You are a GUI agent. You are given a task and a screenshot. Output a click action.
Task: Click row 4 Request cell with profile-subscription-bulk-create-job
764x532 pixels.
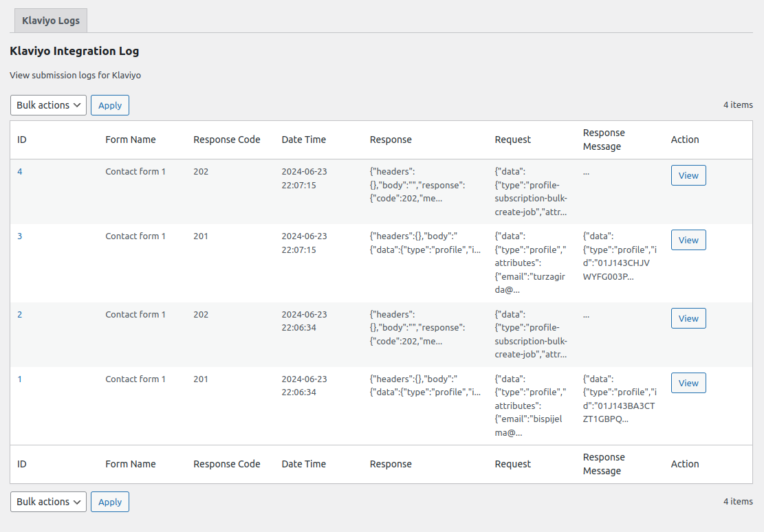tap(531, 192)
